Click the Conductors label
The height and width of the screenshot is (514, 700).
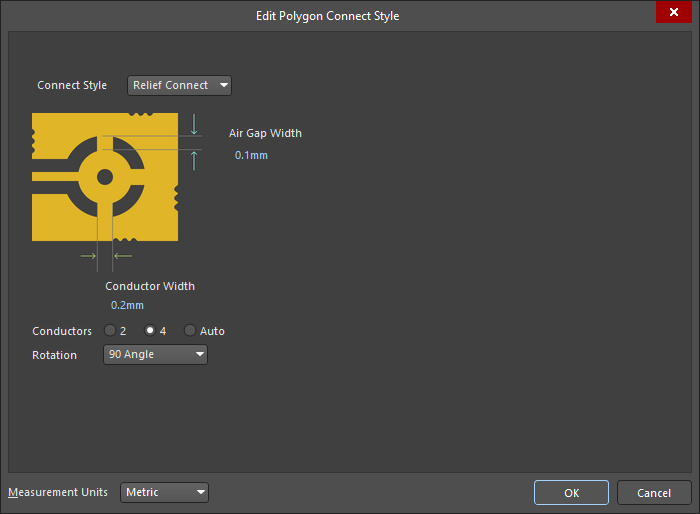click(62, 331)
